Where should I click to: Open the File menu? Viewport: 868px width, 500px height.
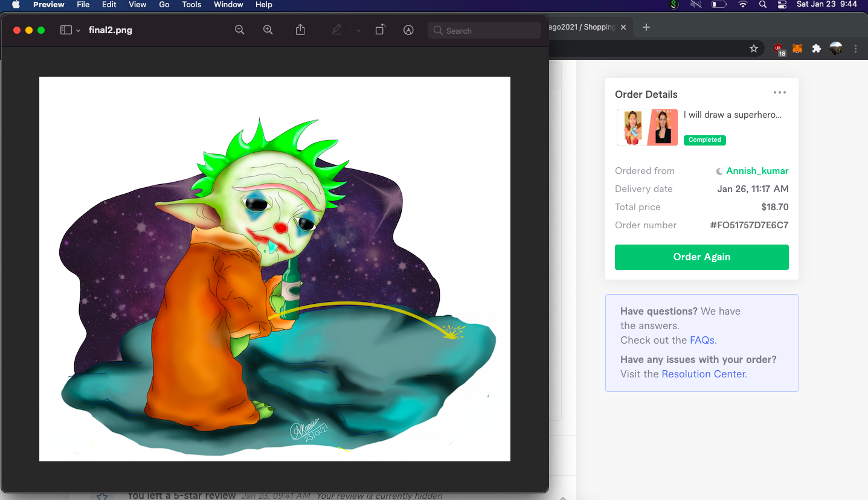coord(83,4)
